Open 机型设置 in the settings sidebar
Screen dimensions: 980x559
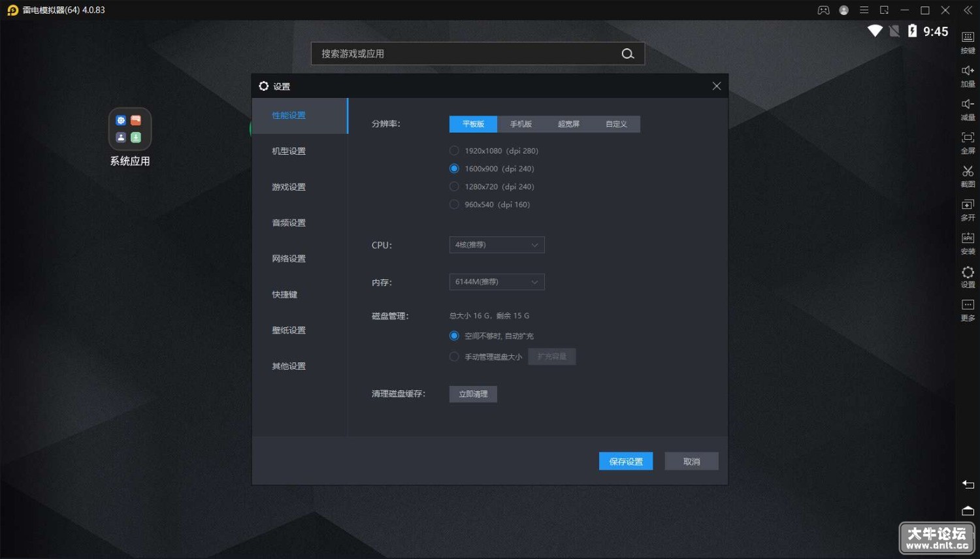(x=300, y=152)
